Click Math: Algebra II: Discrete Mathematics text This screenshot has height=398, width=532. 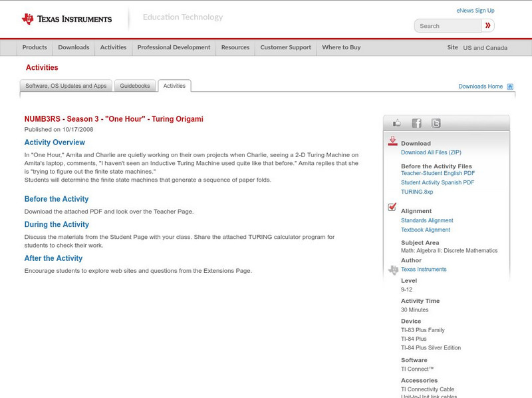tap(450, 251)
